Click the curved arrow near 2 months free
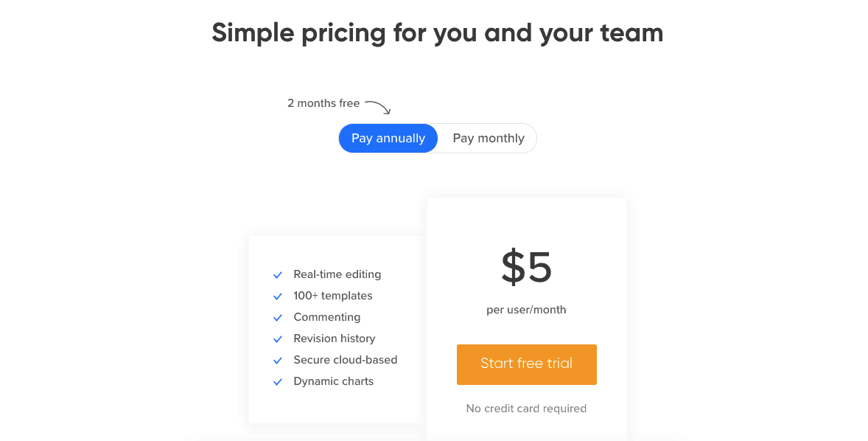Screen dimensions: 868x441 click(x=378, y=108)
